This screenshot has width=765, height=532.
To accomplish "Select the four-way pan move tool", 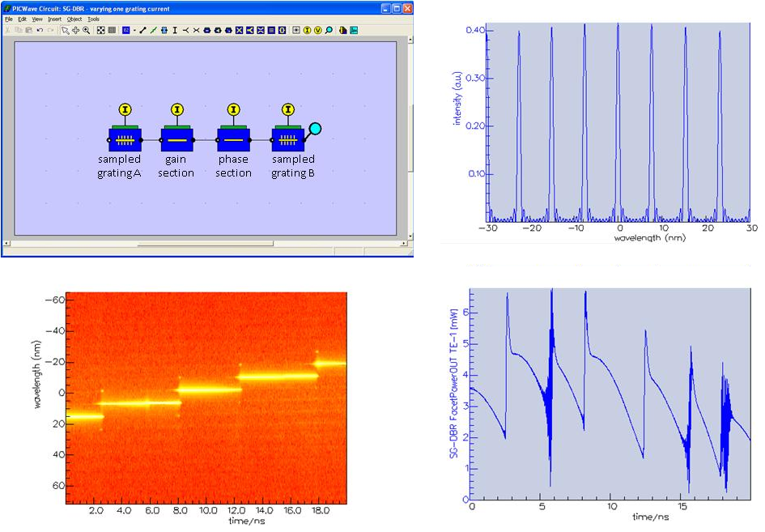I will coord(75,30).
